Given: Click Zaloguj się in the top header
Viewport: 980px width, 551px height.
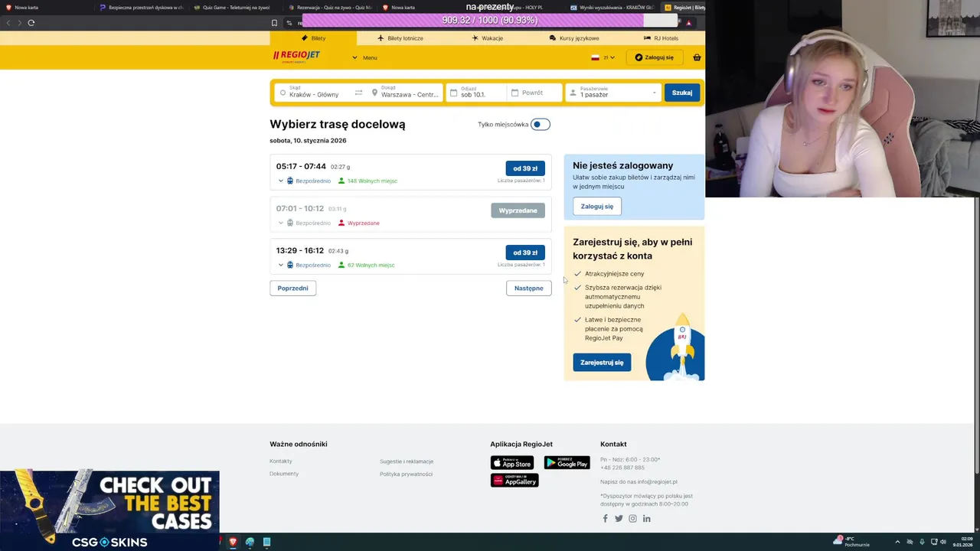Looking at the screenshot, I should click(x=654, y=57).
